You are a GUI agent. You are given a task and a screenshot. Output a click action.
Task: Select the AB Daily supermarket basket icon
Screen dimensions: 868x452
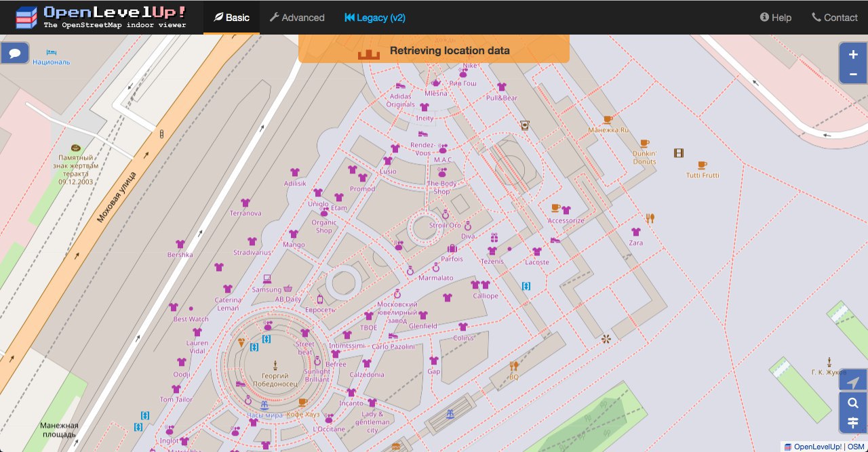click(x=288, y=288)
